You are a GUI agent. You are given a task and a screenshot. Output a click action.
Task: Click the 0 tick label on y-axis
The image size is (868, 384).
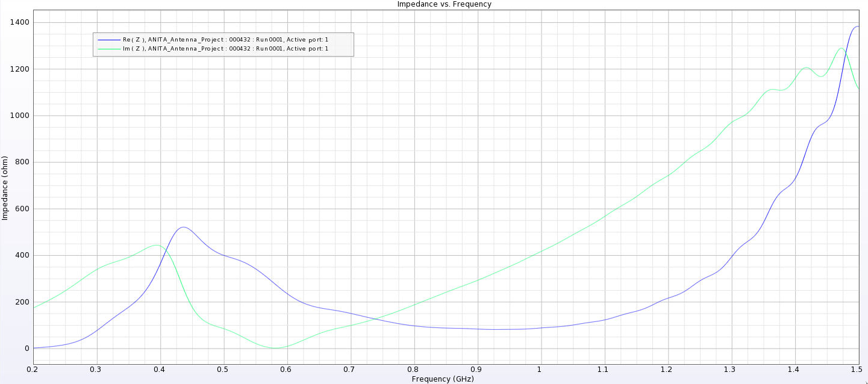pyautogui.click(x=27, y=348)
